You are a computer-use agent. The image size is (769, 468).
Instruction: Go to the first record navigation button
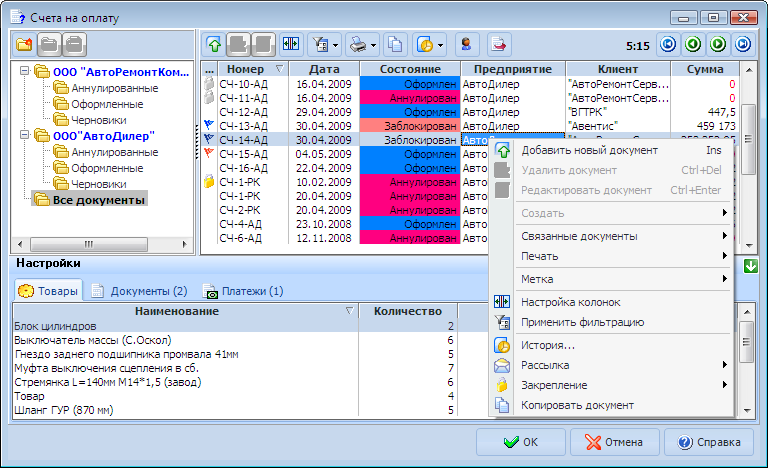click(668, 45)
